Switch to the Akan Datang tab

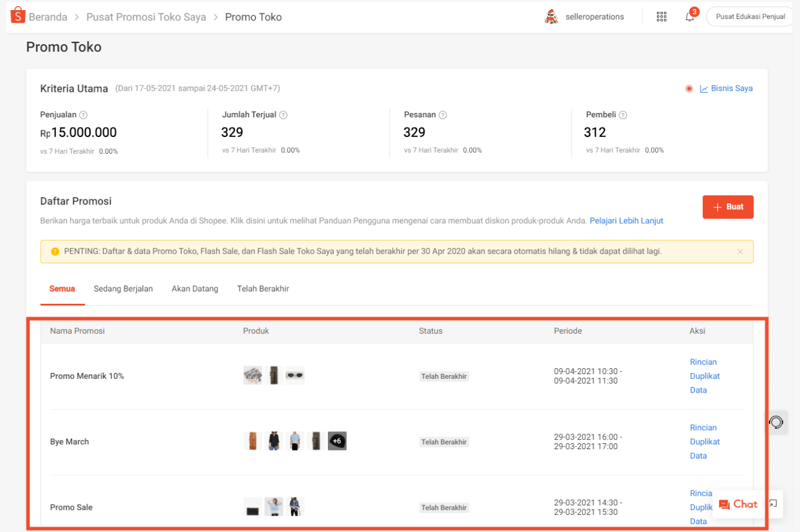click(x=195, y=289)
